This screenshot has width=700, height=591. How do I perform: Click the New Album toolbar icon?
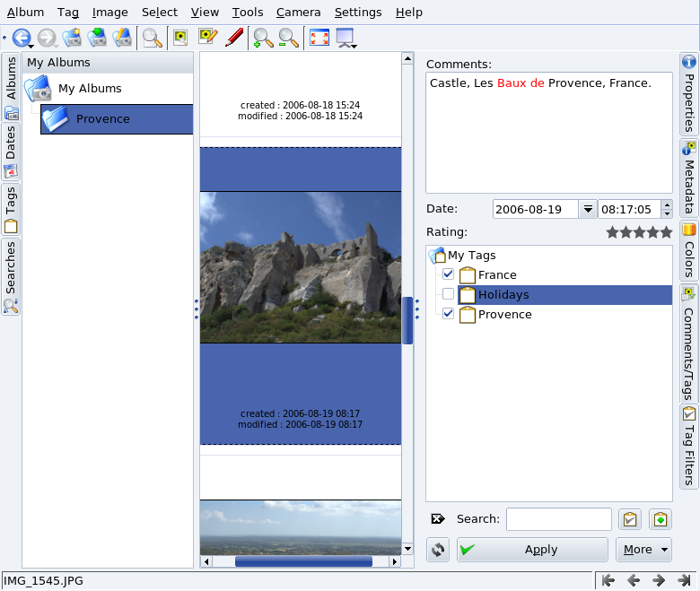(x=72, y=38)
